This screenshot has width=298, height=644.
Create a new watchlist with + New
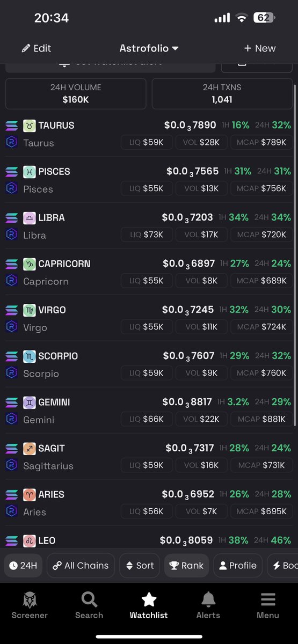click(259, 48)
